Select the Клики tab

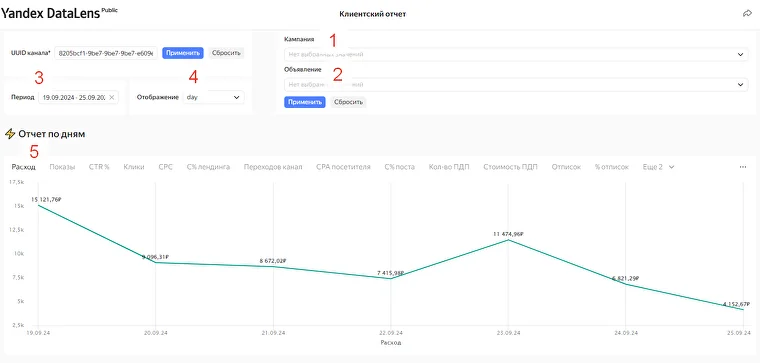(134, 167)
